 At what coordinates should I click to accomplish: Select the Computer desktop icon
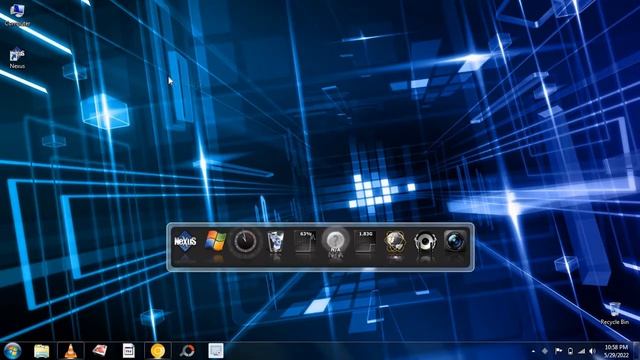click(x=17, y=15)
